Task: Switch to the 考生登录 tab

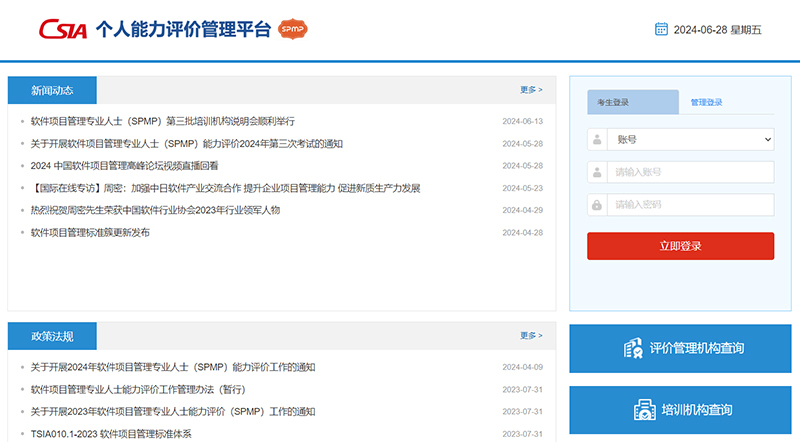Action: (614, 102)
